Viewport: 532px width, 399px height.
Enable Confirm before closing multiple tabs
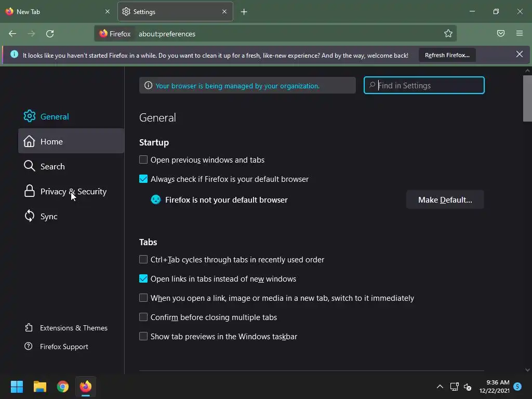pyautogui.click(x=143, y=317)
